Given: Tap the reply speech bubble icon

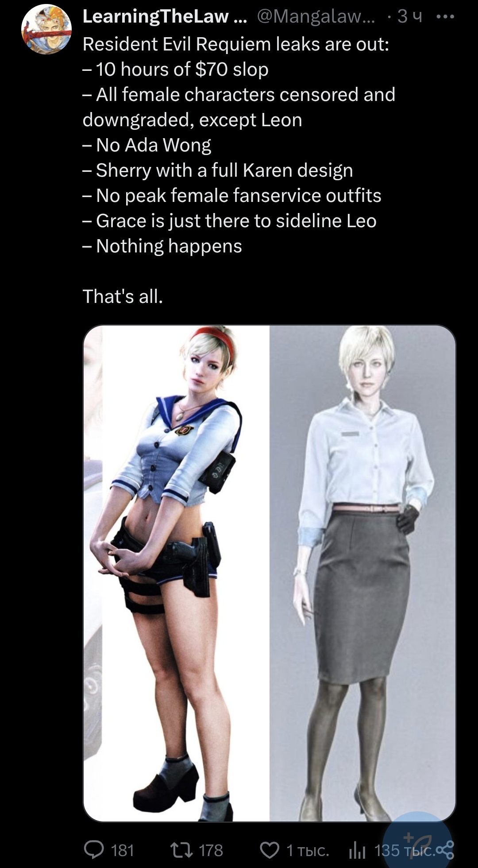Looking at the screenshot, I should coord(94,850).
